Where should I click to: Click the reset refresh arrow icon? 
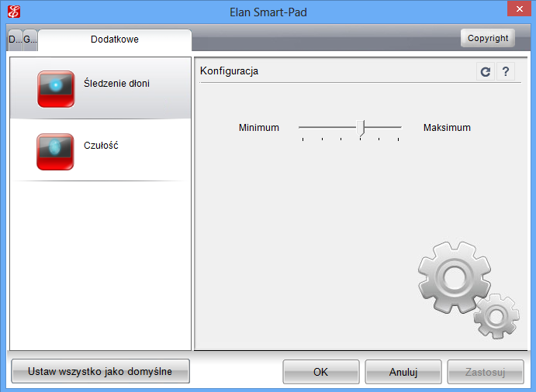pyautogui.click(x=486, y=72)
